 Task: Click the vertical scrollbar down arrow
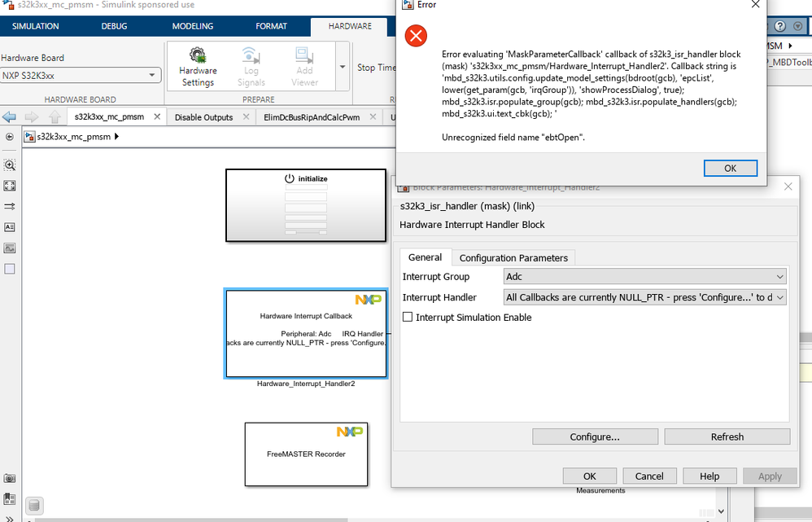click(722, 511)
